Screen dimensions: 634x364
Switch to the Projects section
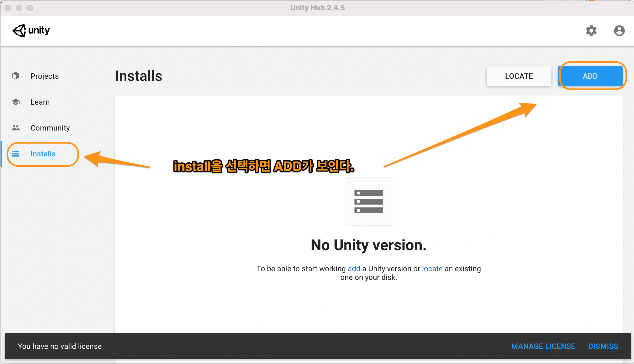point(45,76)
